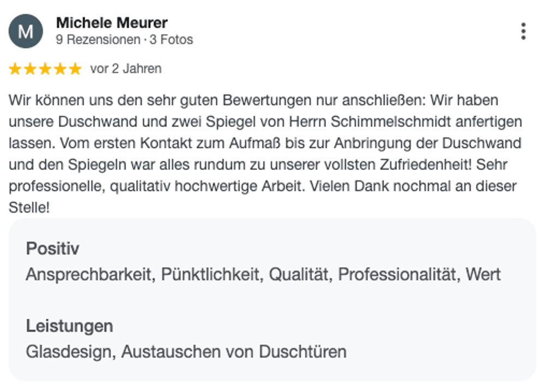Click the Wert attribute text
545x392 pixels.
(x=483, y=274)
